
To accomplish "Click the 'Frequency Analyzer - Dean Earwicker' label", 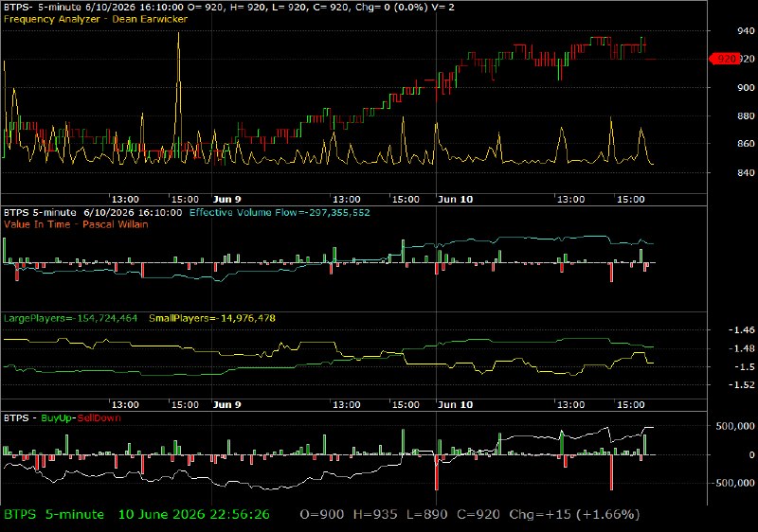I will (96, 19).
